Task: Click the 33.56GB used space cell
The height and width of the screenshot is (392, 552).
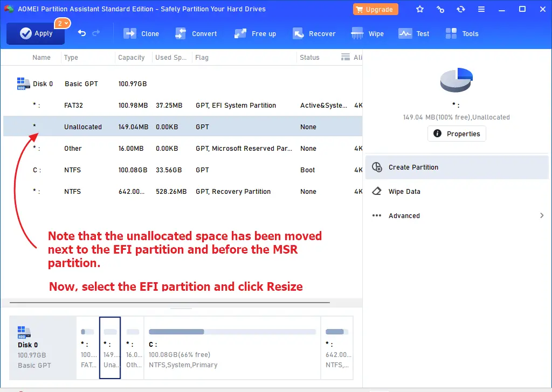Action: click(x=169, y=170)
